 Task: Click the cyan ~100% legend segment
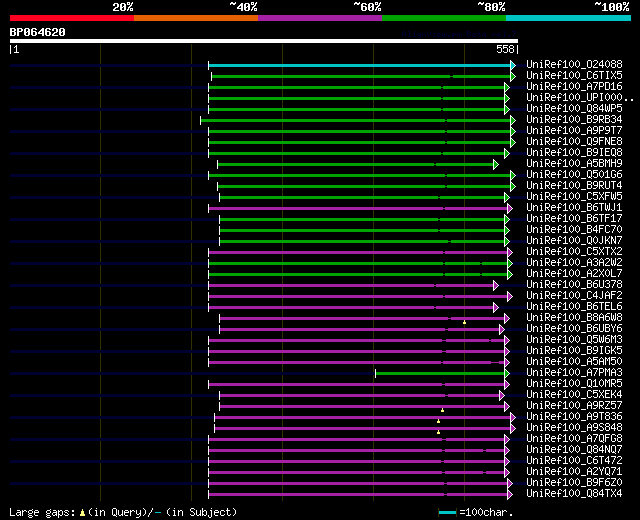(x=568, y=18)
